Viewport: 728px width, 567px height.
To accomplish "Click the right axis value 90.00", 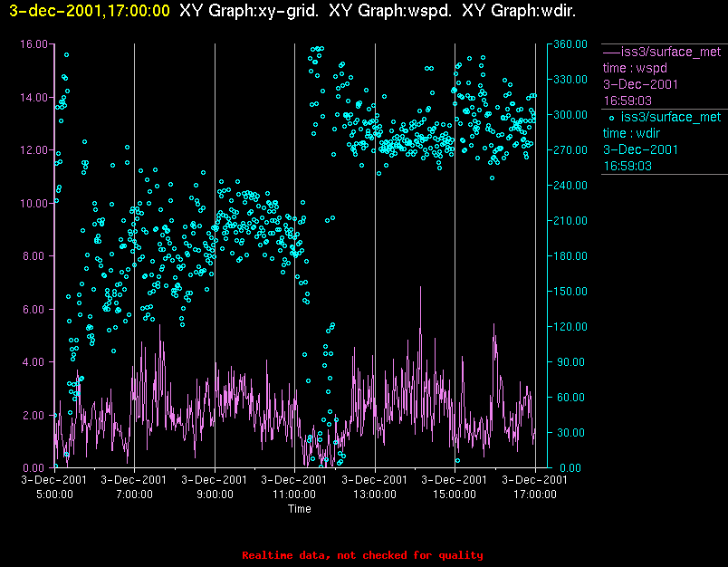I will point(572,361).
